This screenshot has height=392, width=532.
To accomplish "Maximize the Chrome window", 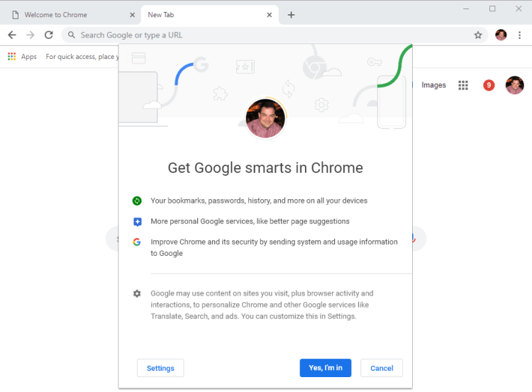I will click(492, 9).
